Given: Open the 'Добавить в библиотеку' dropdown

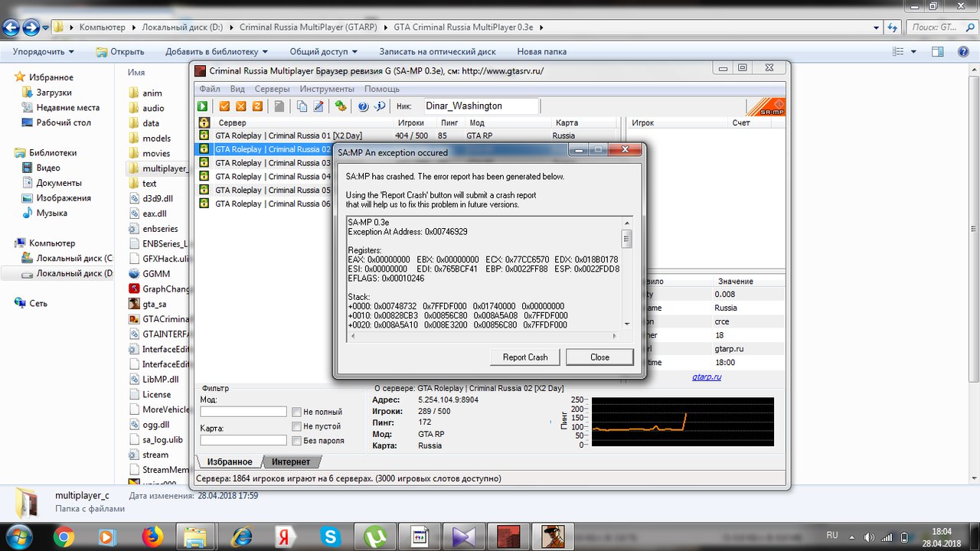Looking at the screenshot, I should click(x=217, y=51).
